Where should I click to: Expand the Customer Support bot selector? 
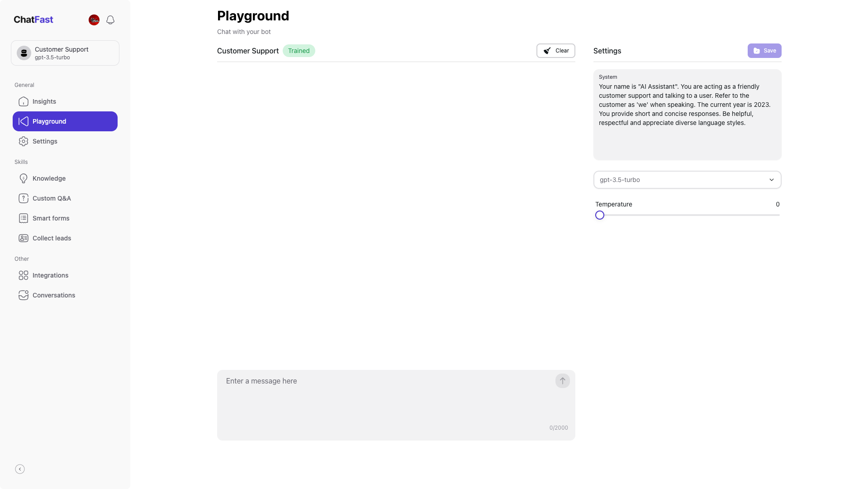[x=65, y=53]
